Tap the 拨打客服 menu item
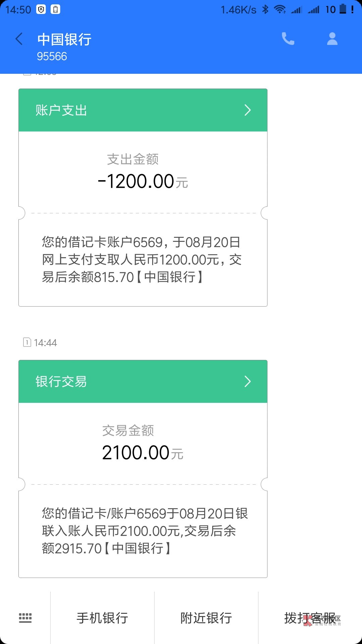 click(x=310, y=618)
